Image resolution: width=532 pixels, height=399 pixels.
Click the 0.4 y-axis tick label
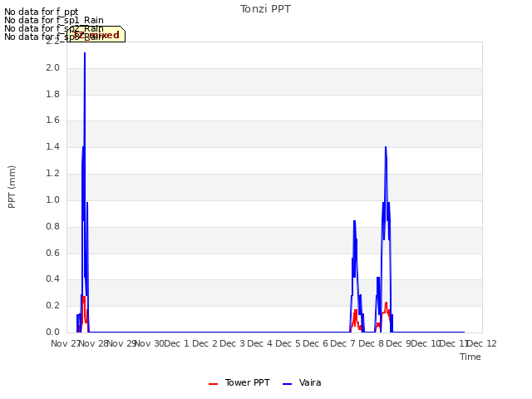(52, 279)
